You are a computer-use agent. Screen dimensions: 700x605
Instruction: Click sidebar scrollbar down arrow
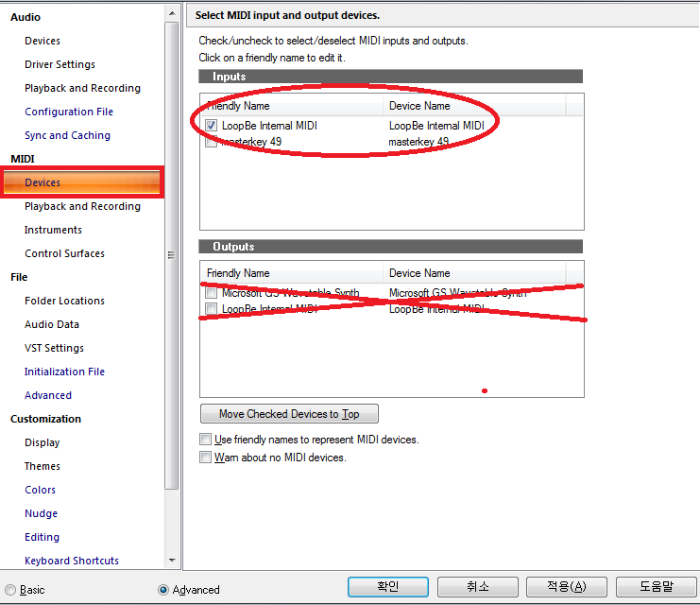(x=172, y=561)
